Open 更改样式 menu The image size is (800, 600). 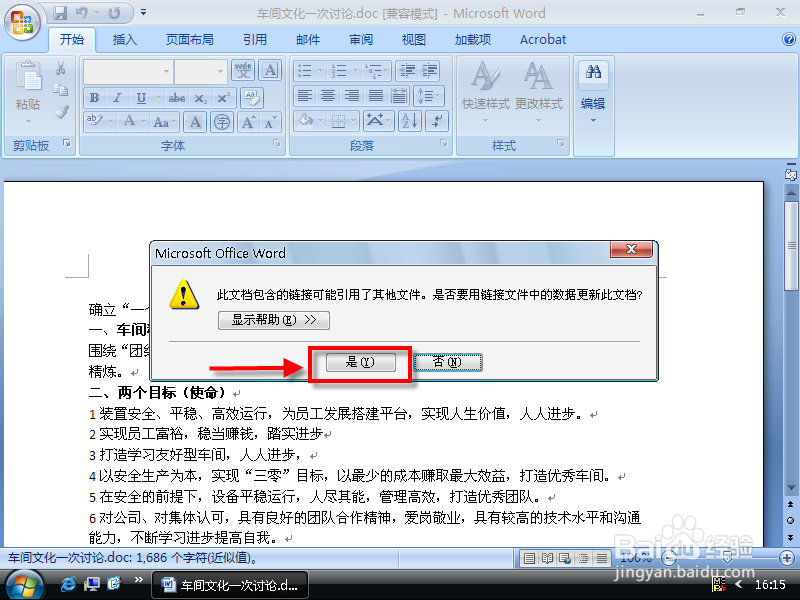(x=538, y=92)
